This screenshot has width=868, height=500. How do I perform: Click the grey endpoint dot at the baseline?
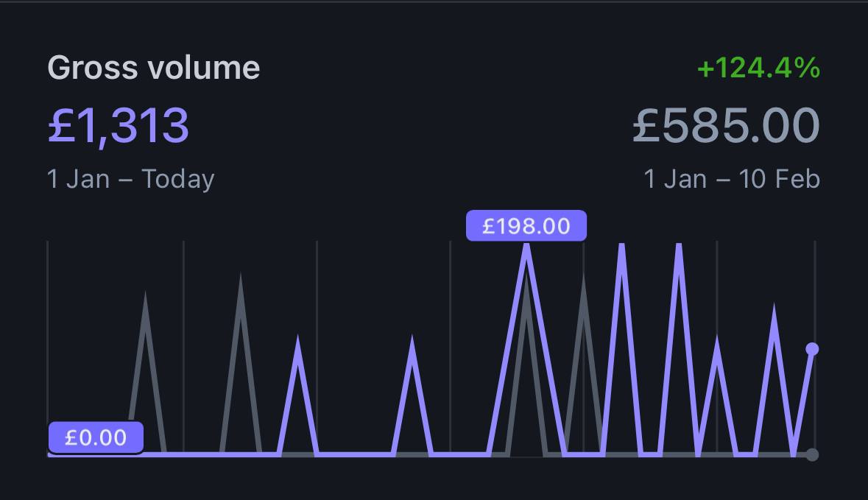click(812, 454)
